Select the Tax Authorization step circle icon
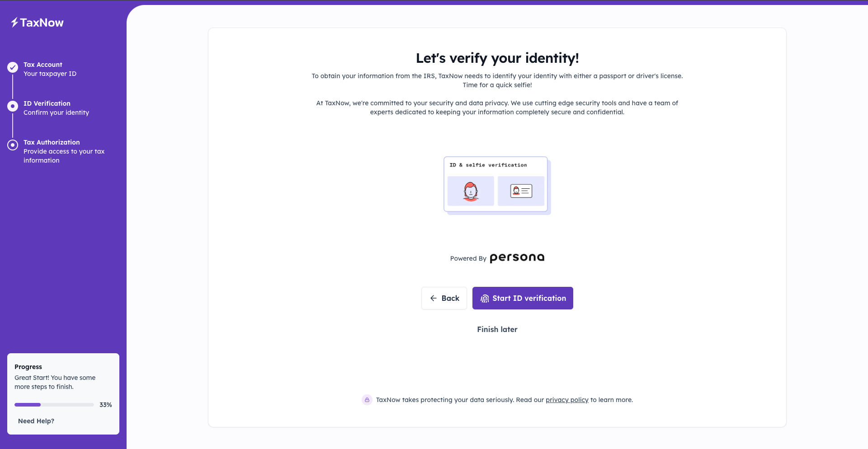This screenshot has height=449, width=868. click(13, 145)
